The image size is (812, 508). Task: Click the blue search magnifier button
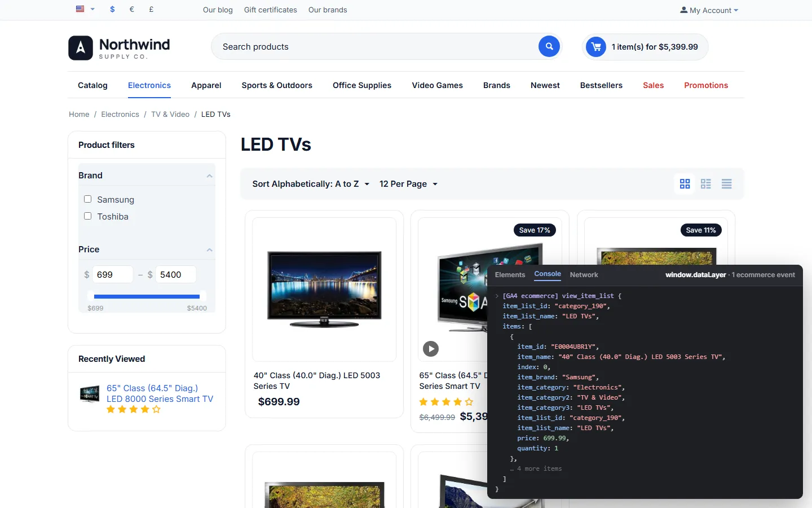tap(549, 46)
